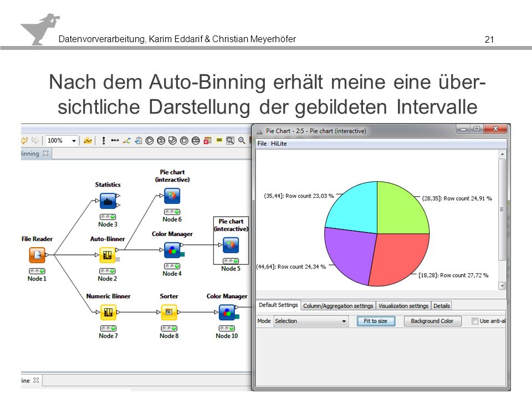Screen dimensions: 532x399
Task: Switch to the Default Settings tab
Action: point(278,305)
